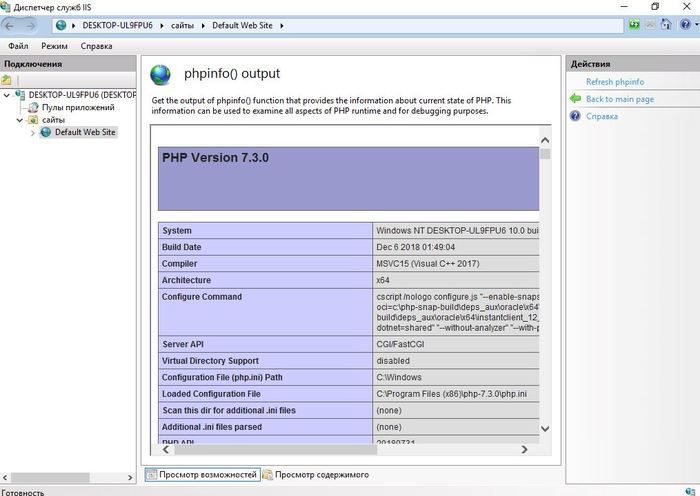Viewport: 700px width, 496px height.
Task: Click the Справка help icon in Actions pane
Action: [x=575, y=116]
